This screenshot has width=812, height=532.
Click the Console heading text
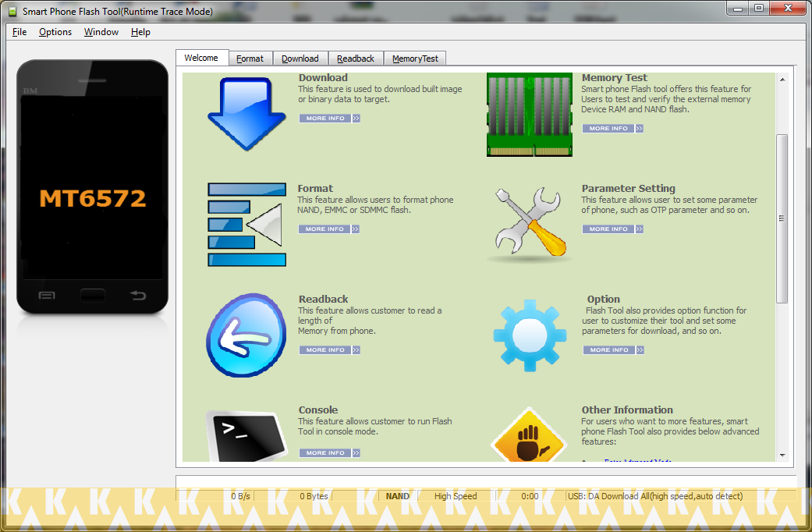click(x=318, y=410)
